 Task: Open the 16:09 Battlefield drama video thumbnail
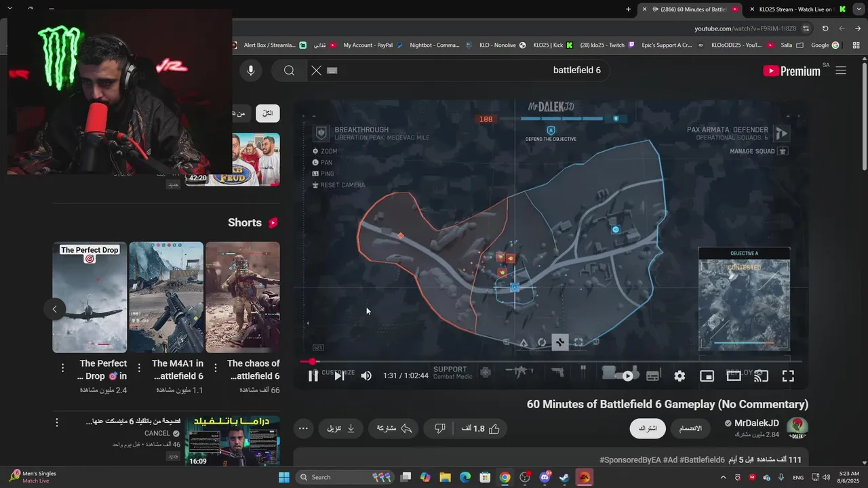tap(233, 441)
